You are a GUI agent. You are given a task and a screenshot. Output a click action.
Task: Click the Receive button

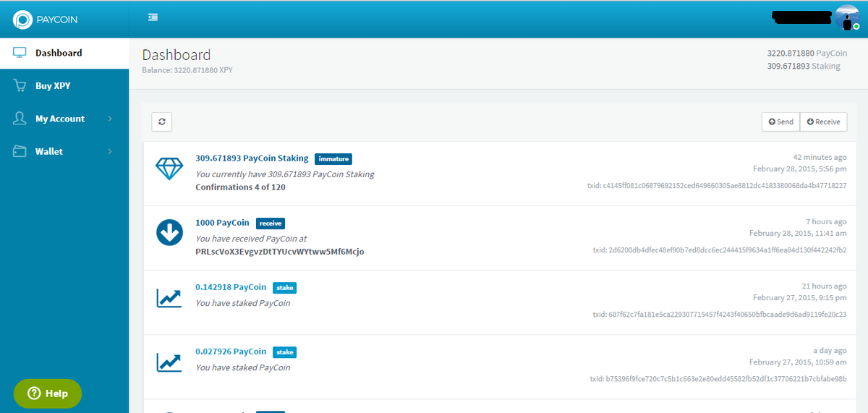(823, 122)
